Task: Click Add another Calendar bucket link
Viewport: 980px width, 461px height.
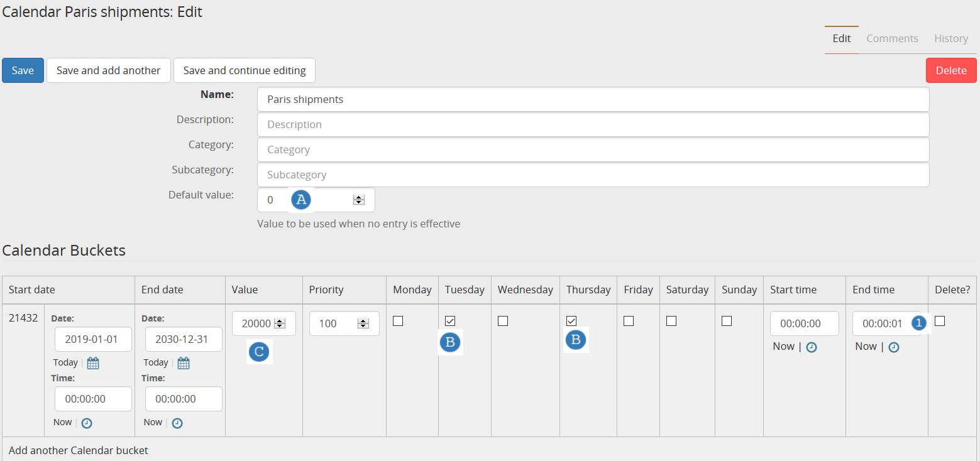Action: click(x=79, y=450)
